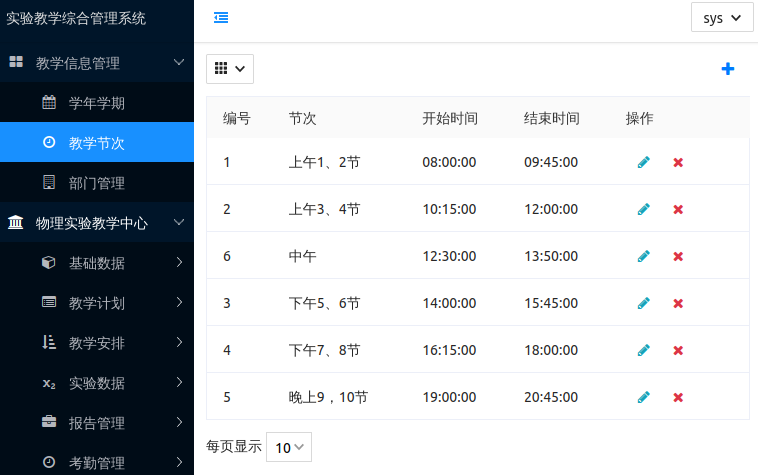The width and height of the screenshot is (758, 475).
Task: Edit the 上午1、2节 row with pencil icon
Action: click(x=644, y=162)
